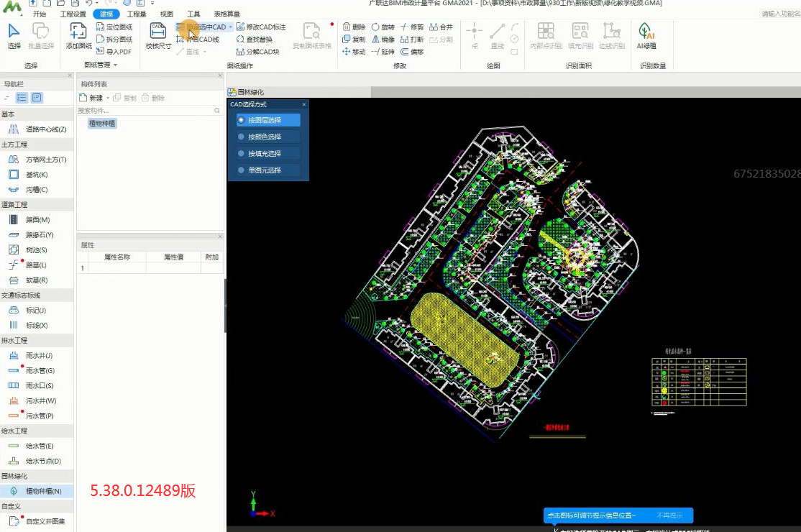Click 不再提示 in the tip bar
Screen dimensions: 801x532
[x=669, y=515]
